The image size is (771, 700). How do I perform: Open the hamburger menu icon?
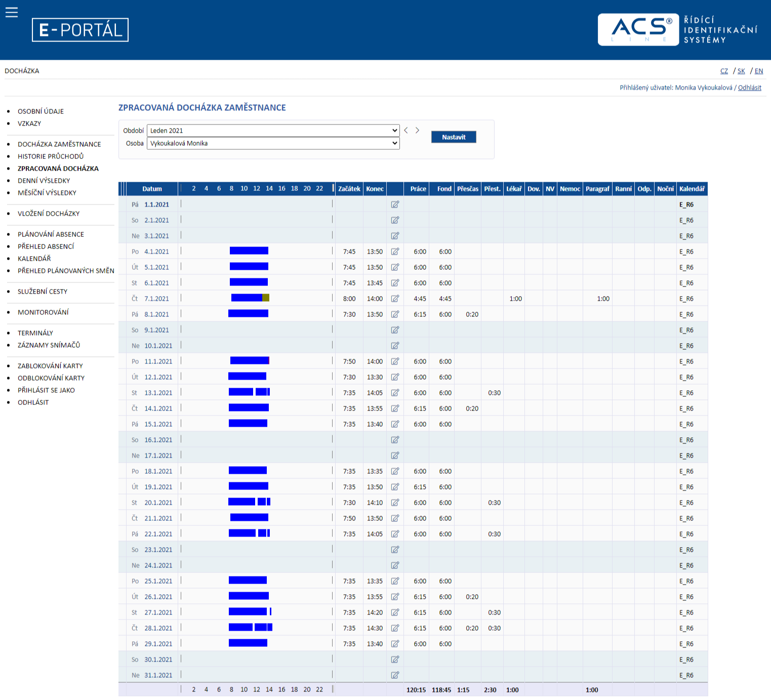pos(12,13)
